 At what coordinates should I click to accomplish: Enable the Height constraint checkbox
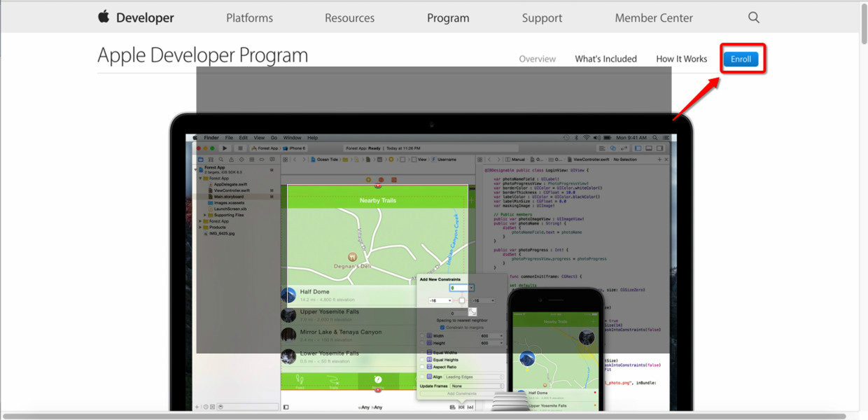pos(422,343)
